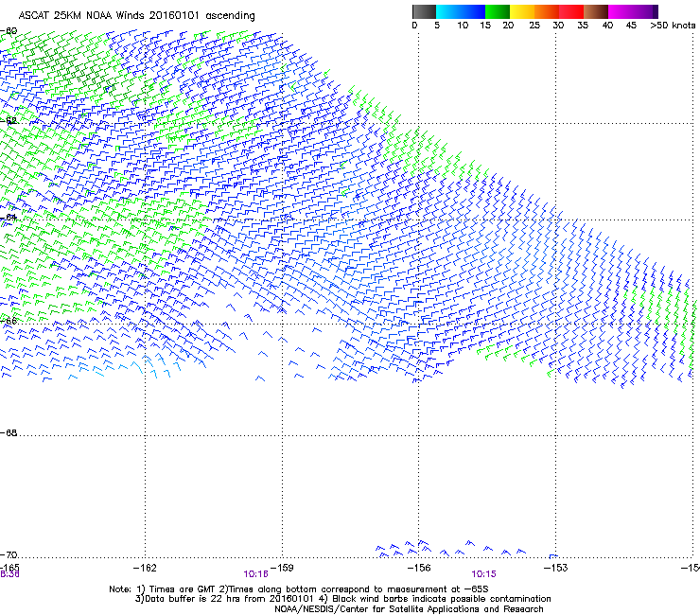Click the -66 latitude axis label

[9, 321]
